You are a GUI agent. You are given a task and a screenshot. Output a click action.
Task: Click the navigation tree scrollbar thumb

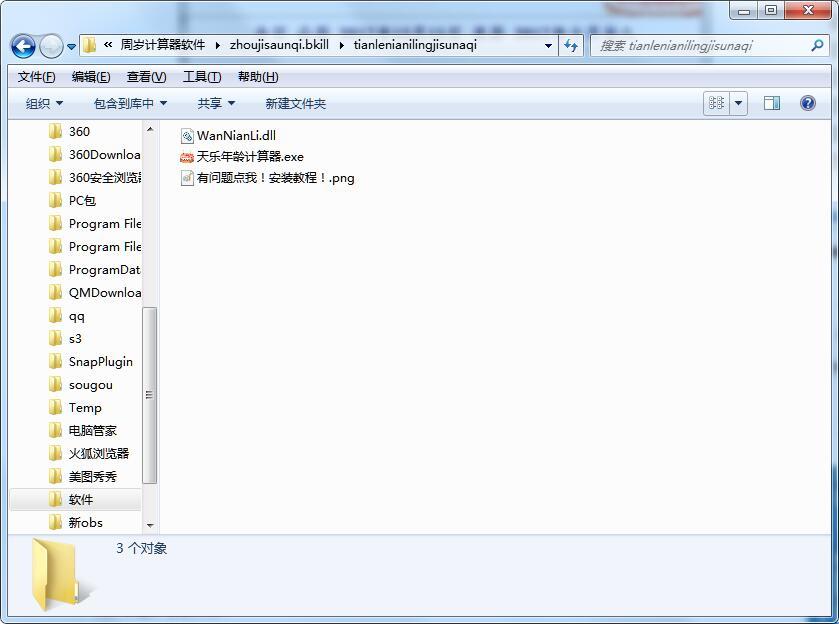click(150, 395)
